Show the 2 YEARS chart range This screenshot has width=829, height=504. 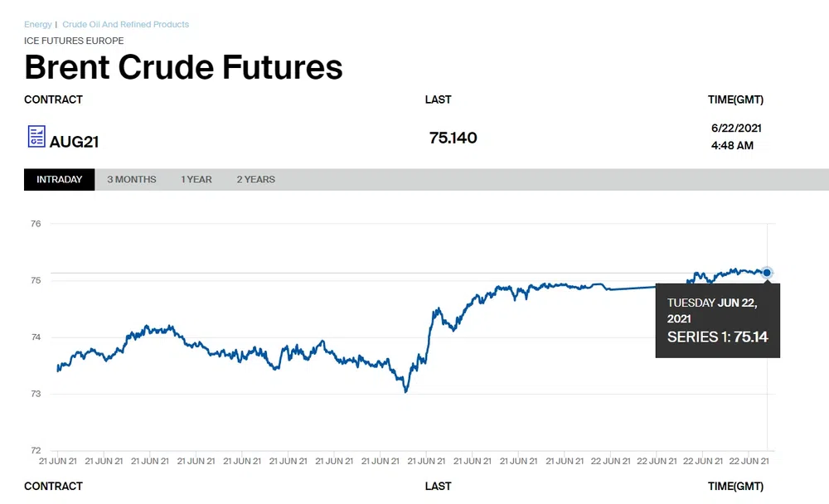(255, 180)
